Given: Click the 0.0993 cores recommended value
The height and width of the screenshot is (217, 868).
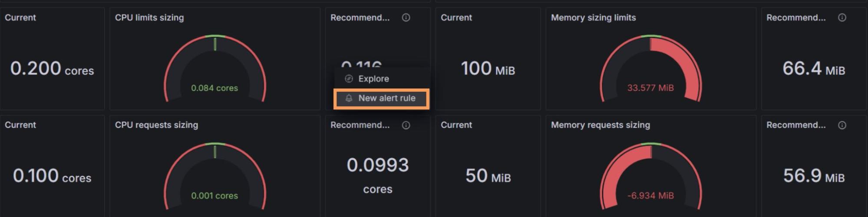Looking at the screenshot, I should point(378,166).
